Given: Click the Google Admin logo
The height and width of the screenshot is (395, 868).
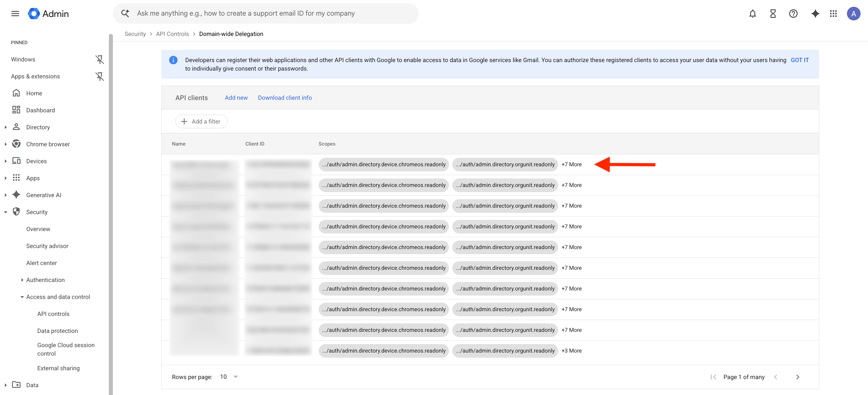Looking at the screenshot, I should (x=48, y=14).
